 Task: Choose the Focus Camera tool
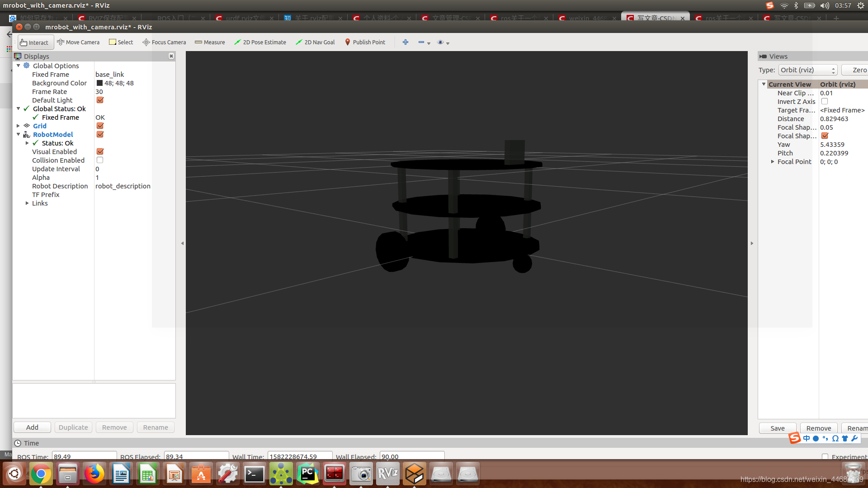pyautogui.click(x=164, y=42)
